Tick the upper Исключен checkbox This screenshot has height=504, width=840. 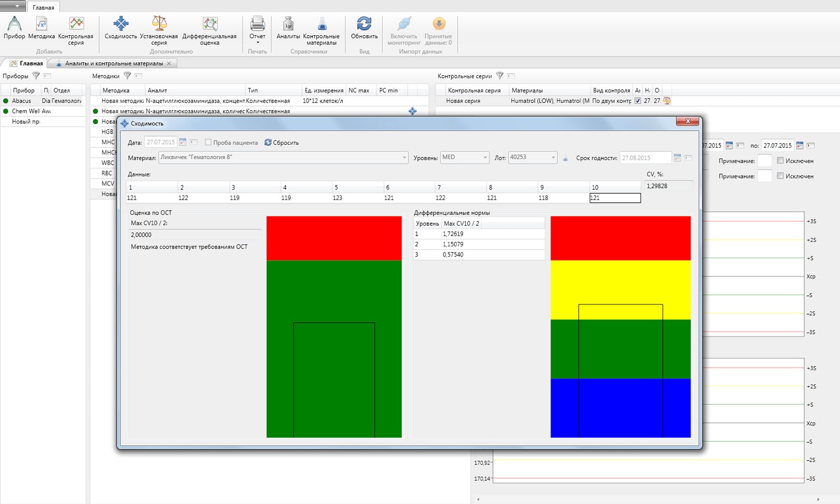pyautogui.click(x=780, y=161)
